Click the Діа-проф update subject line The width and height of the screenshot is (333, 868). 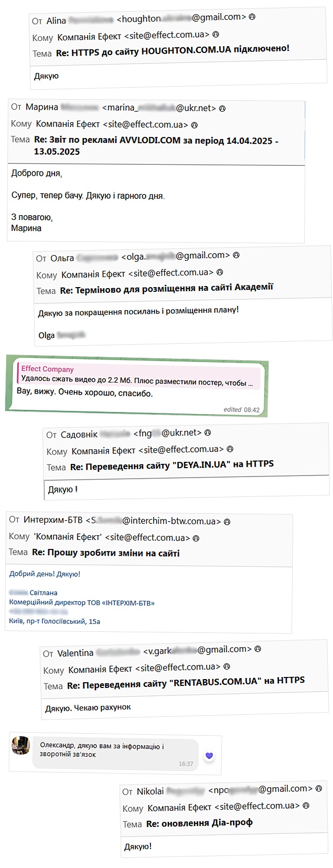(199, 823)
